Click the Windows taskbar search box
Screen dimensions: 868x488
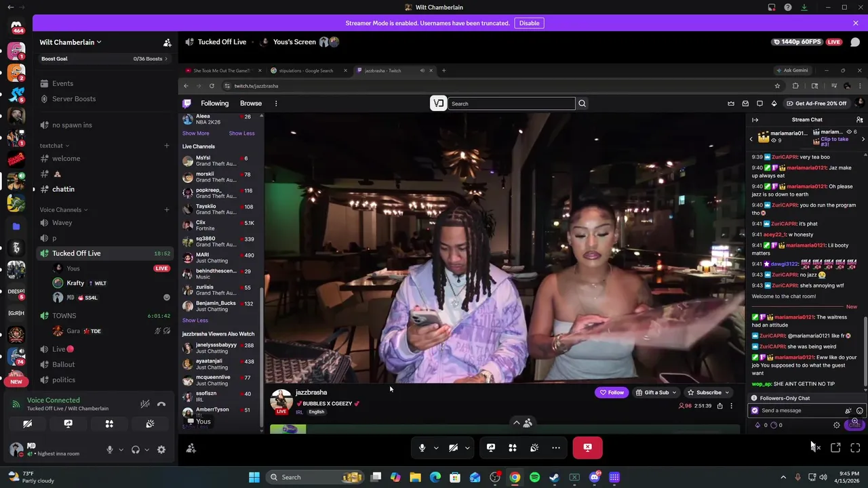pos(314,477)
